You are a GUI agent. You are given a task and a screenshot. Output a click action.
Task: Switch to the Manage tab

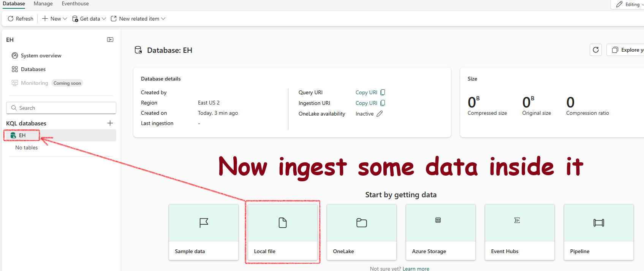pos(43,4)
